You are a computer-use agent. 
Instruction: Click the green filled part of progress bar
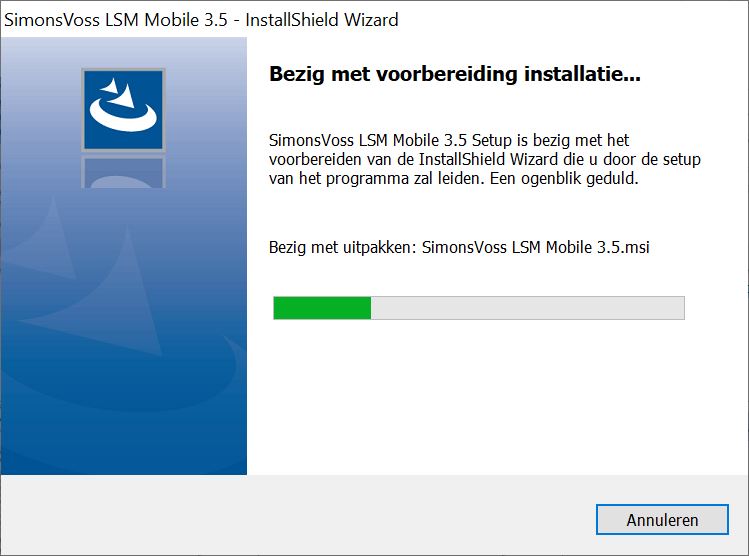coord(322,308)
